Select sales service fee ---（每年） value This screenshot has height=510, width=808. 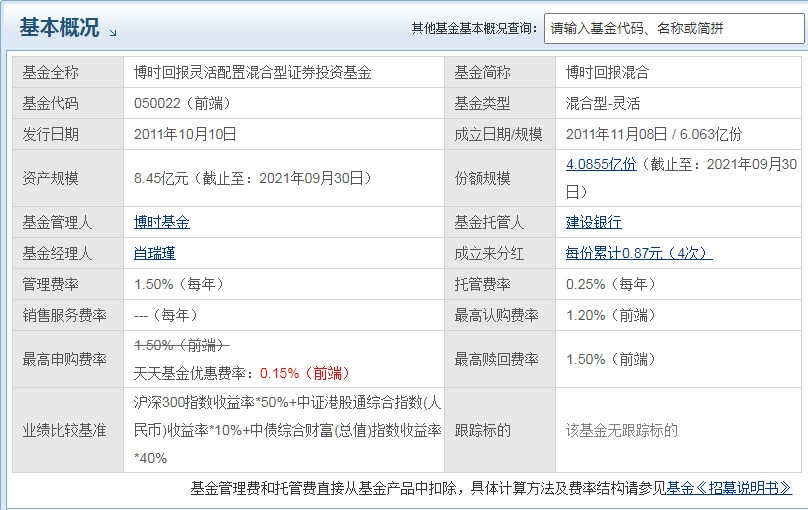point(166,315)
